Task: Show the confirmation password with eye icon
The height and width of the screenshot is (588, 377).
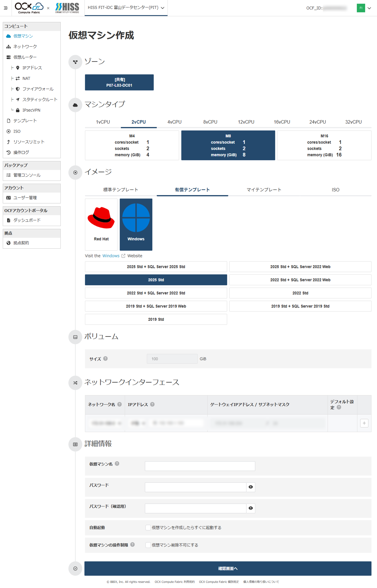Action: pos(251,508)
